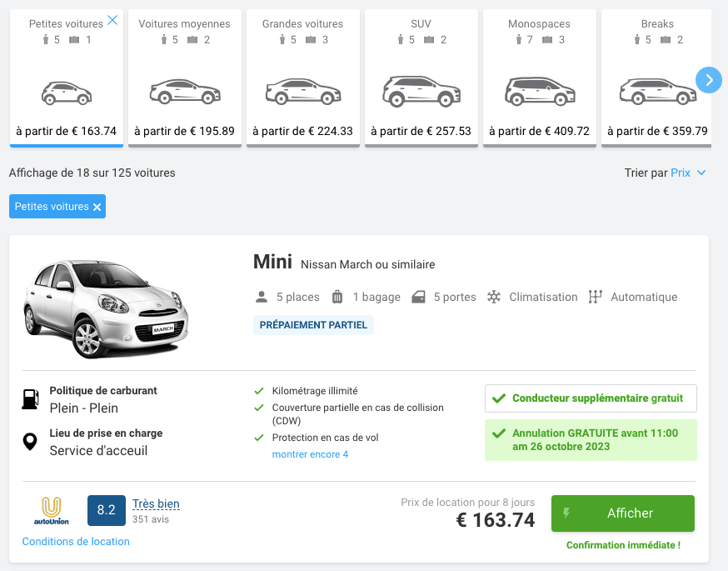Choose the Monospaces category card
This screenshot has width=728, height=571.
pyautogui.click(x=540, y=78)
